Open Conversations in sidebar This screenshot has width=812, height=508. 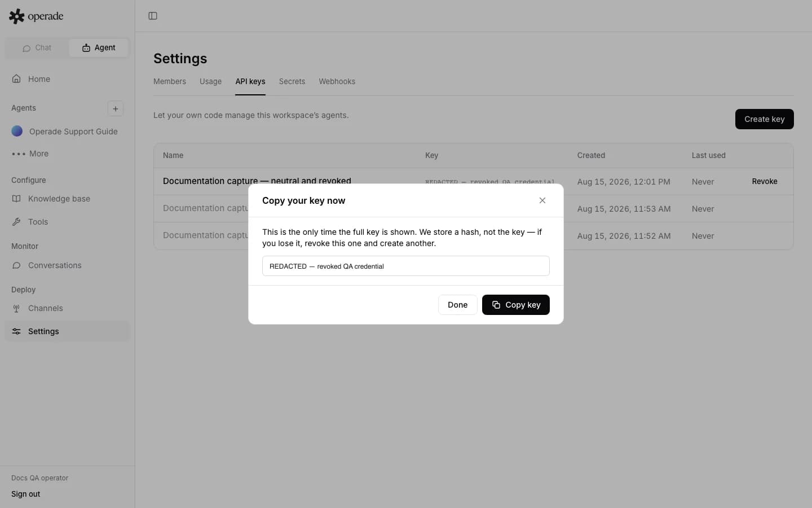(x=67, y=265)
